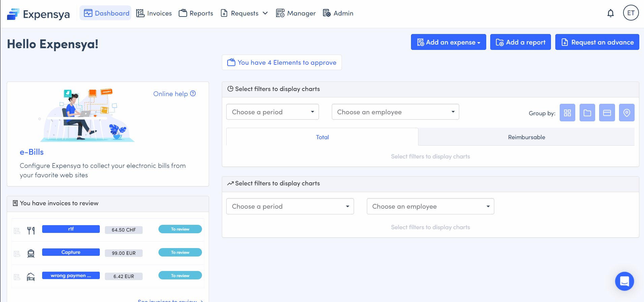Go to the Invoices menu
644x302 pixels.
click(154, 13)
